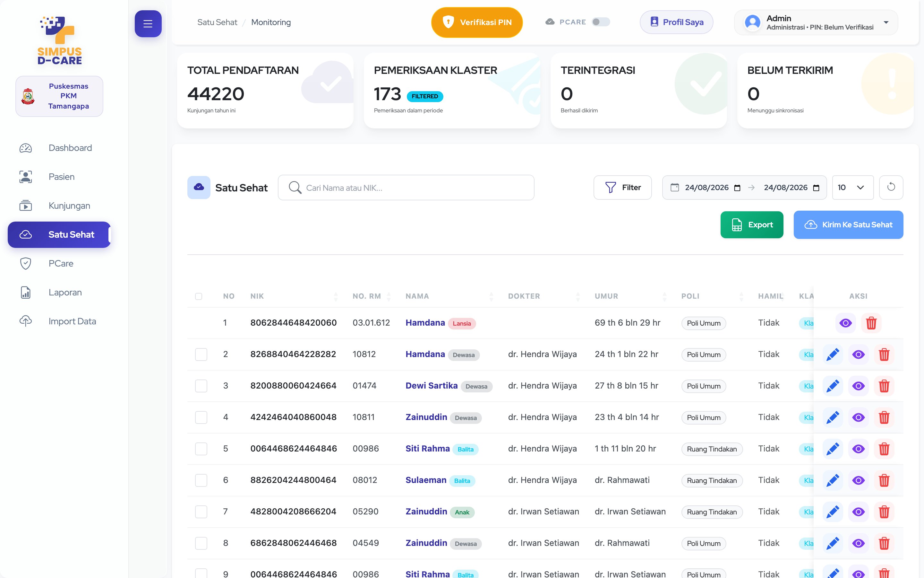The height and width of the screenshot is (578, 924).
Task: Open Laporan in the sidebar
Action: [59, 293]
